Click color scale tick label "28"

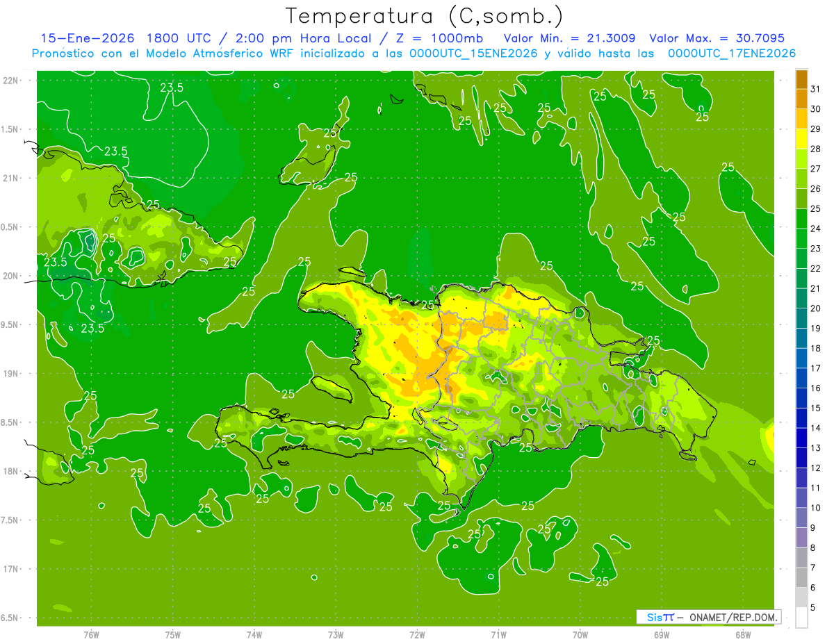click(816, 149)
